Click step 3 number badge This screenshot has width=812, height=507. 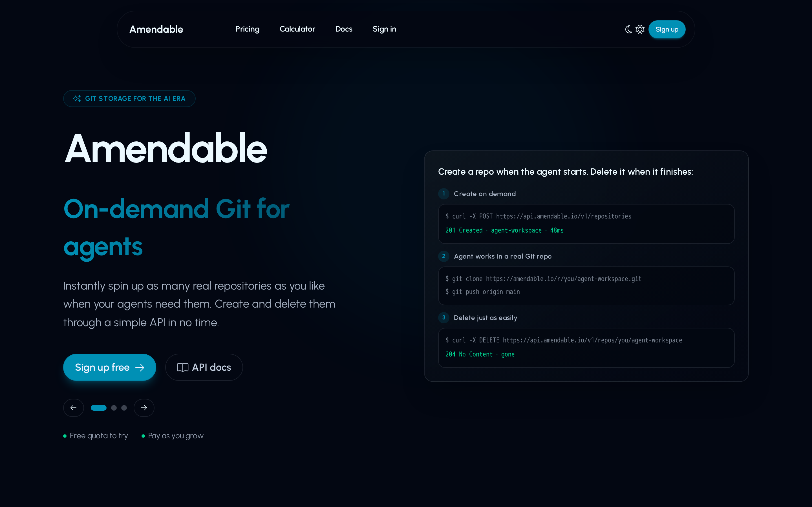[443, 317]
